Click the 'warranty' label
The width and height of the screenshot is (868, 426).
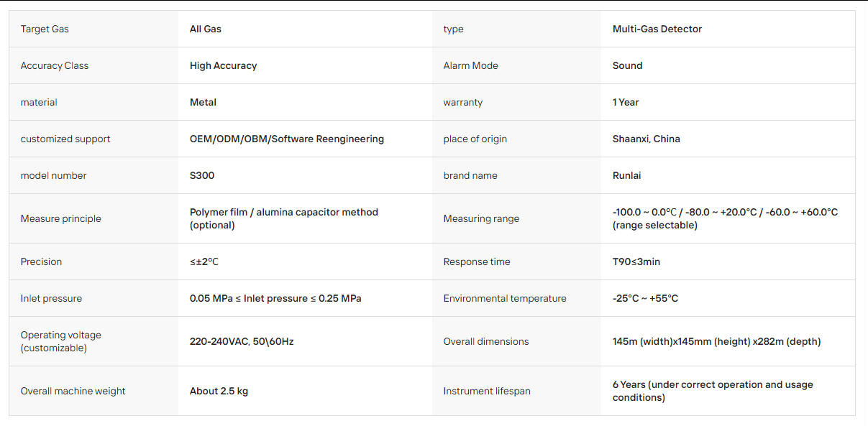[x=463, y=103]
